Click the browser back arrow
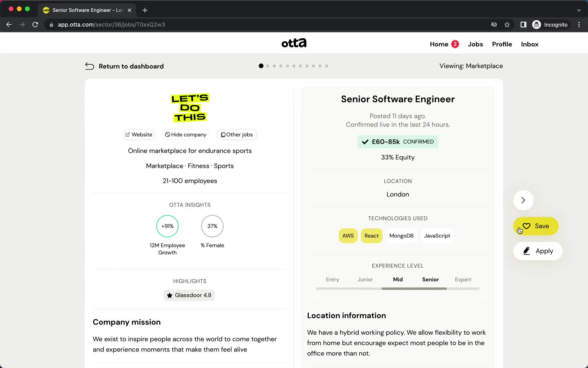Viewport: 588px width, 368px height. coord(9,25)
